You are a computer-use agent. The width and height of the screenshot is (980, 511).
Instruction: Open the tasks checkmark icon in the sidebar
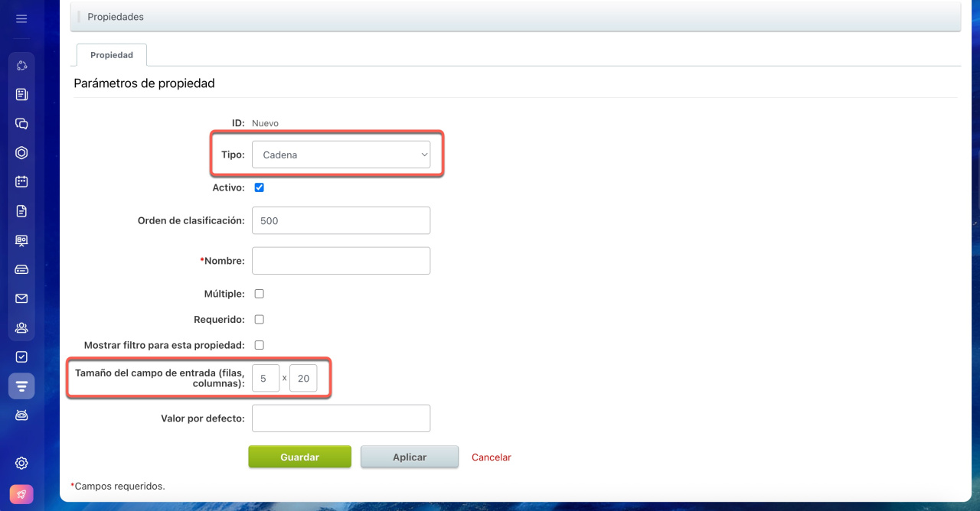(21, 356)
